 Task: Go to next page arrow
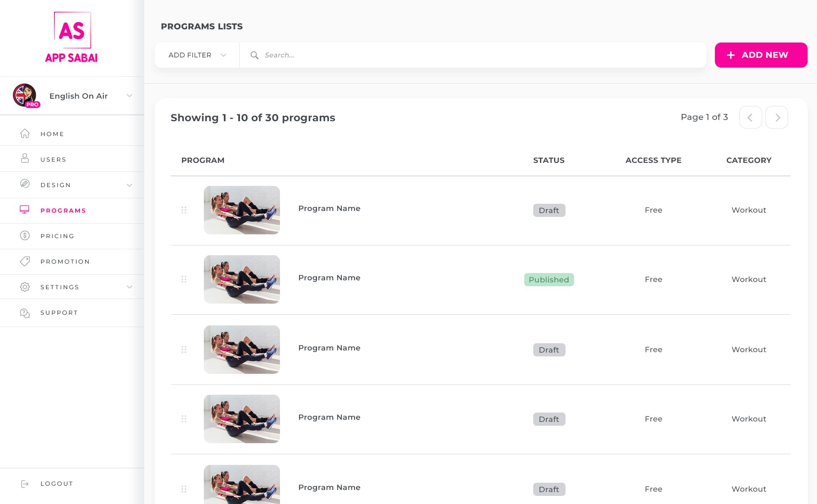(777, 117)
